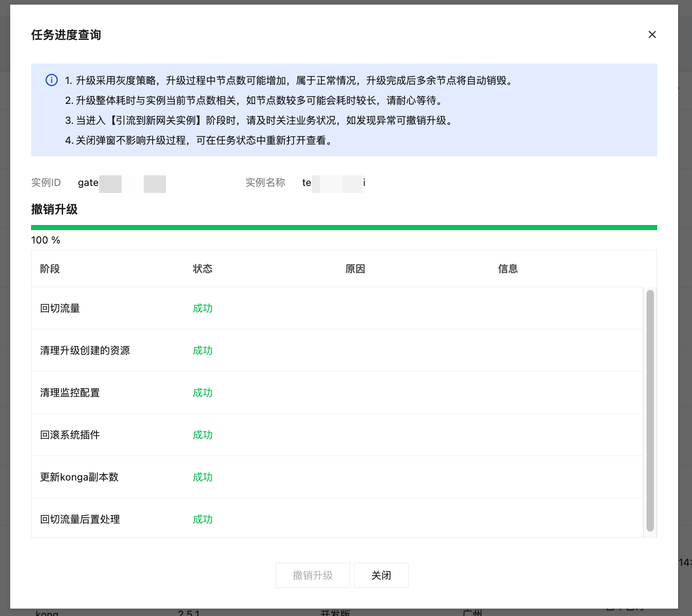The width and height of the screenshot is (692, 616).
Task: Select the 回切流量后置处理 stage name
Action: (80, 520)
